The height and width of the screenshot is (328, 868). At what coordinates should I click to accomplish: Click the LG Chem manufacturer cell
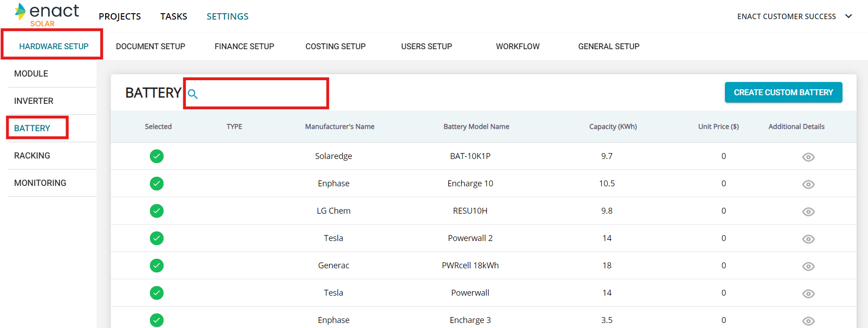coord(334,211)
